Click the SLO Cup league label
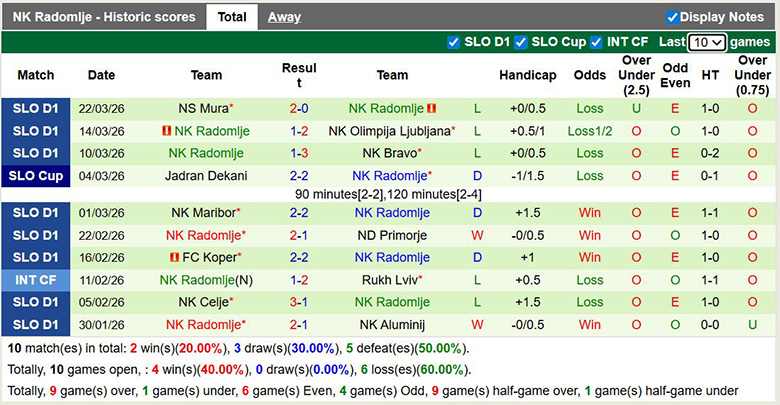 pyautogui.click(x=36, y=175)
